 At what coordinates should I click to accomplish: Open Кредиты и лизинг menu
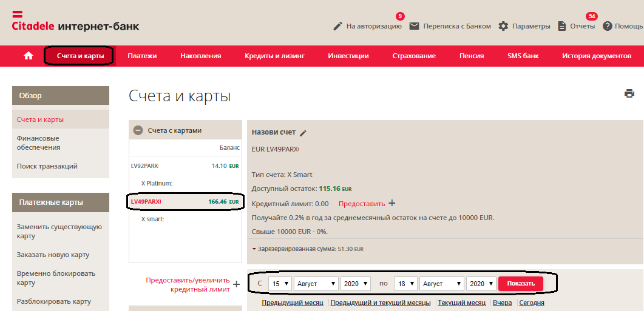tap(275, 56)
